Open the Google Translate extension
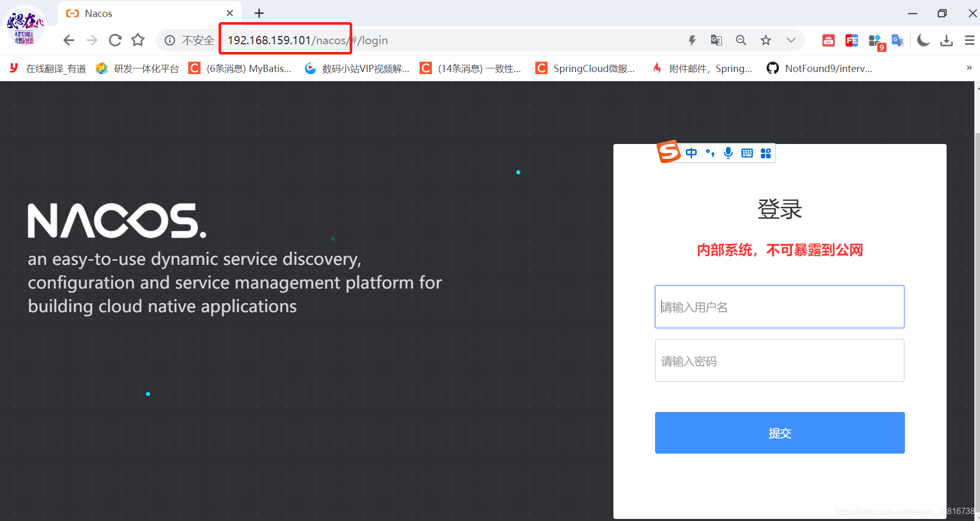Viewport: 980px width, 521px height. click(x=898, y=40)
